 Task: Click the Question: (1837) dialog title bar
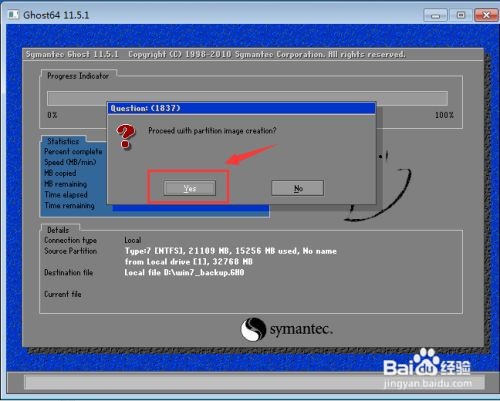click(x=242, y=108)
